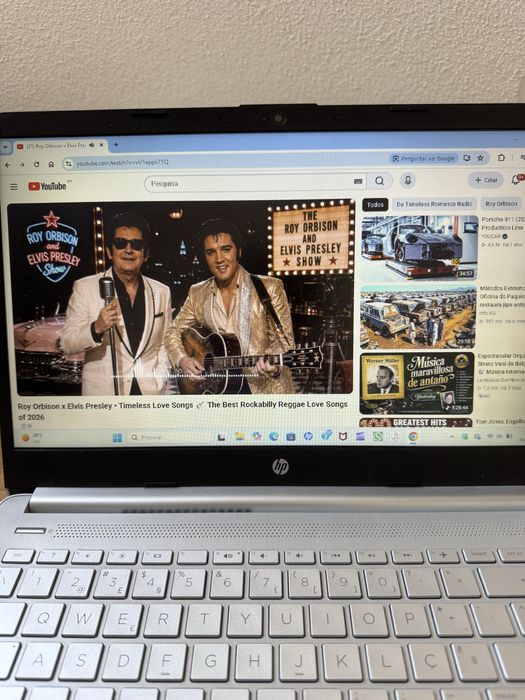Expand hidden system tray icons chevron

(x=452, y=436)
